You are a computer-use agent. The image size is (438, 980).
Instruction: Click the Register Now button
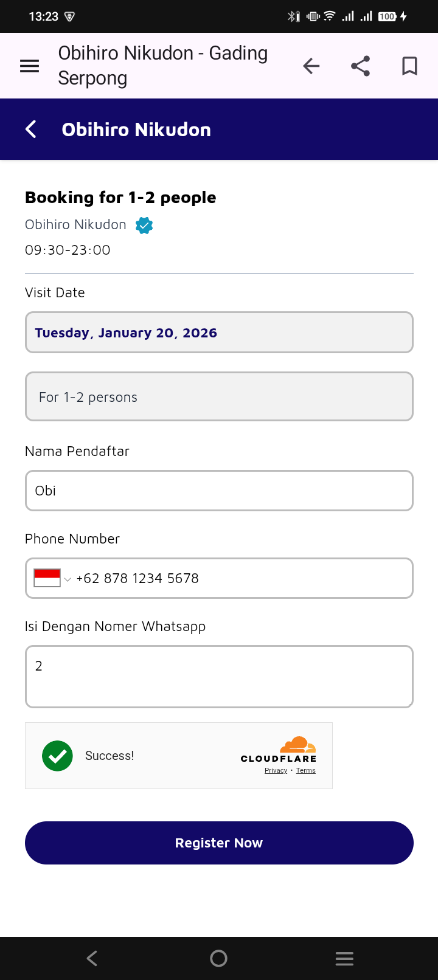pyautogui.click(x=219, y=843)
